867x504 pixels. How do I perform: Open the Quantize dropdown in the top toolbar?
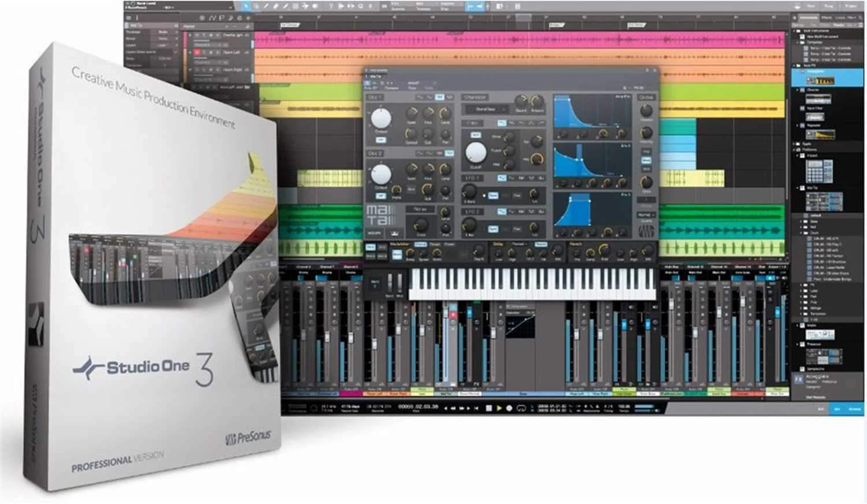(399, 6)
